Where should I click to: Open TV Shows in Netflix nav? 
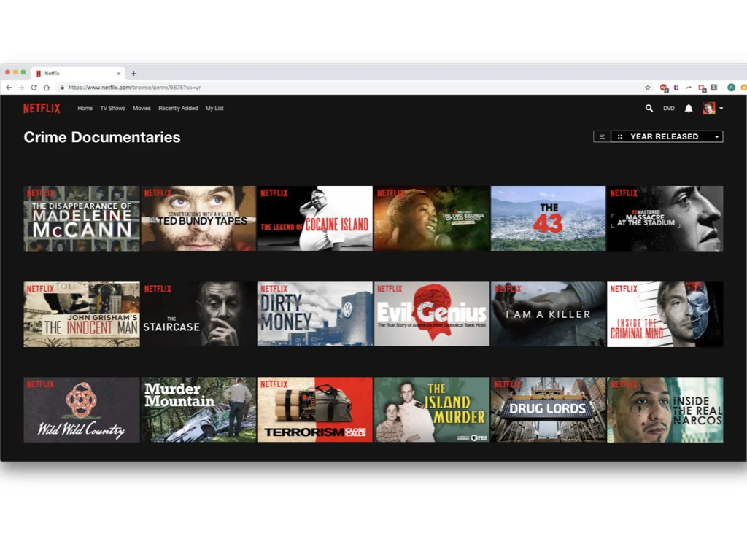(x=112, y=109)
